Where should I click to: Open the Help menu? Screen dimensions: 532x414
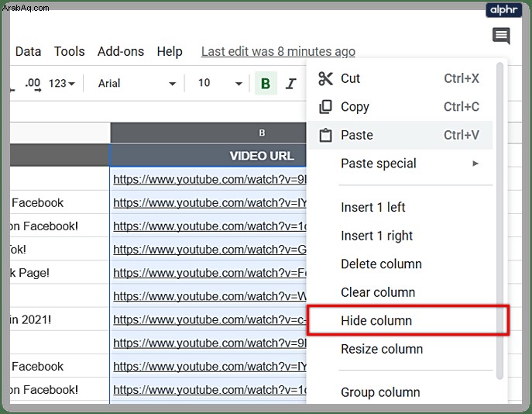pos(170,52)
